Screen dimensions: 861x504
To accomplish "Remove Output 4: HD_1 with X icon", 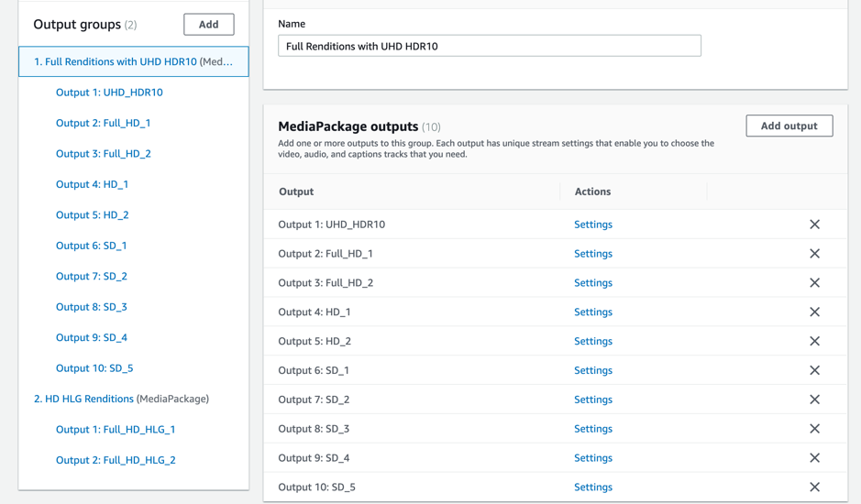I will (x=814, y=312).
